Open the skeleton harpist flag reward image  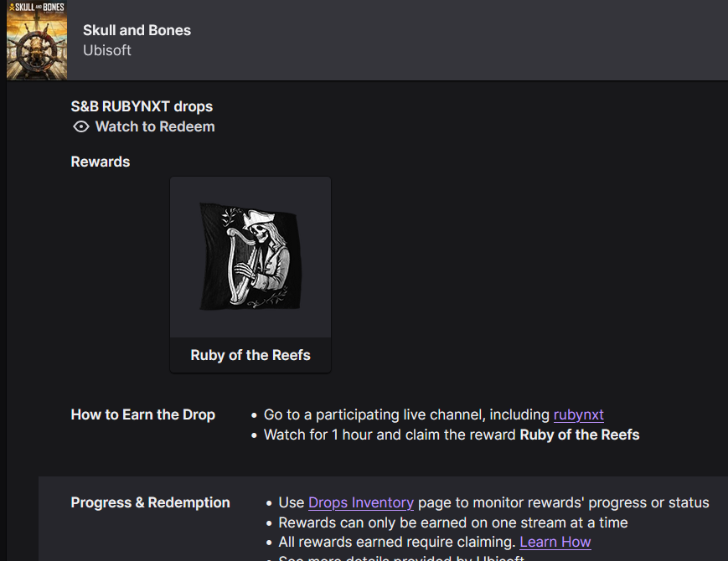click(x=250, y=256)
